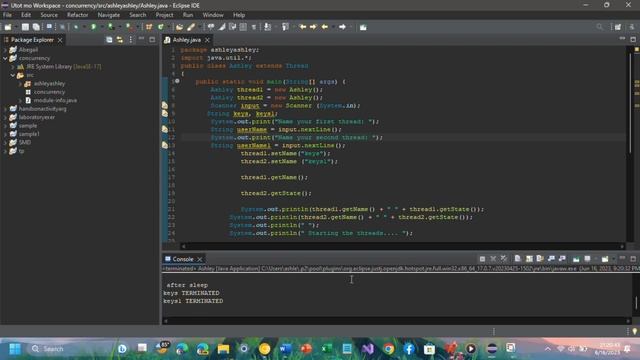Click the Terminate square in Console toolbar
Screen dimensions: 640x360
click(x=482, y=259)
